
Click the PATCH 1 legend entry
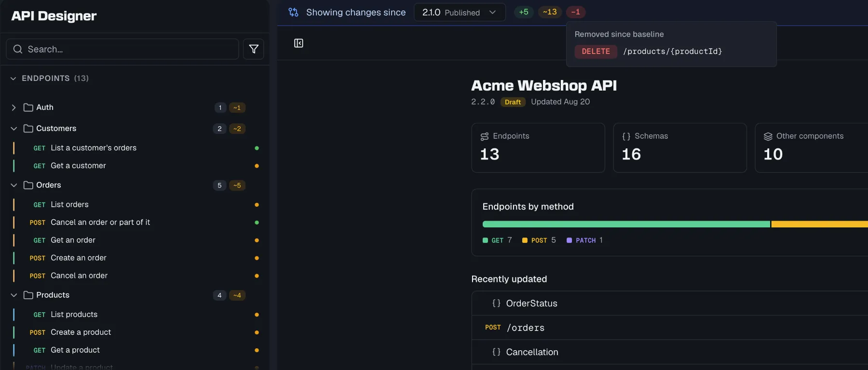[584, 240]
